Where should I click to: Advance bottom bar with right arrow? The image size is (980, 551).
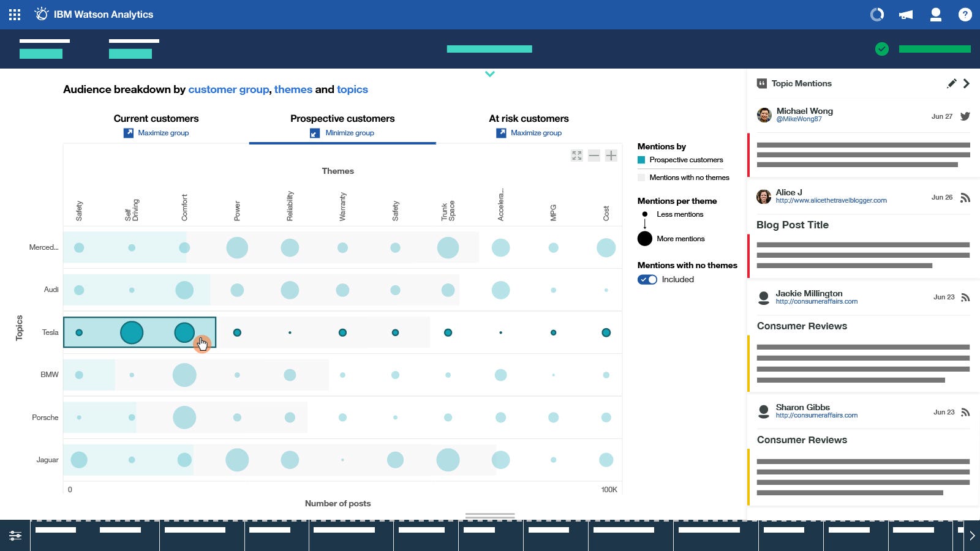[972, 536]
